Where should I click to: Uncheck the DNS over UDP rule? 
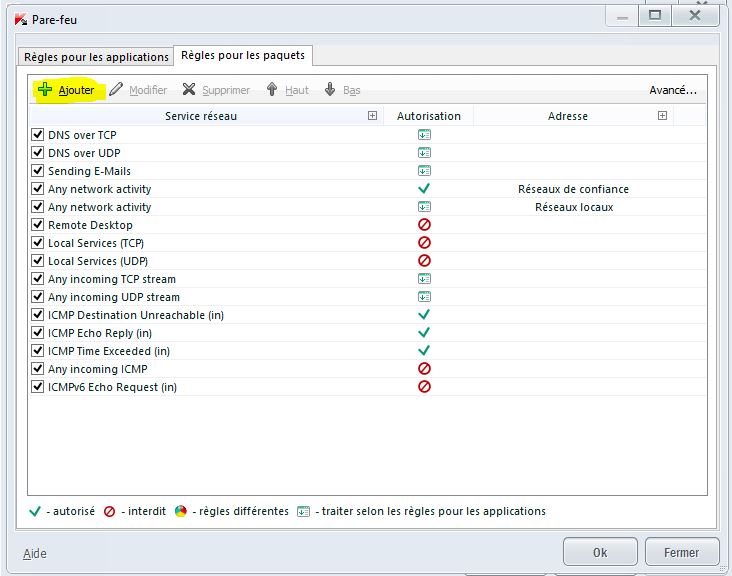click(x=39, y=153)
